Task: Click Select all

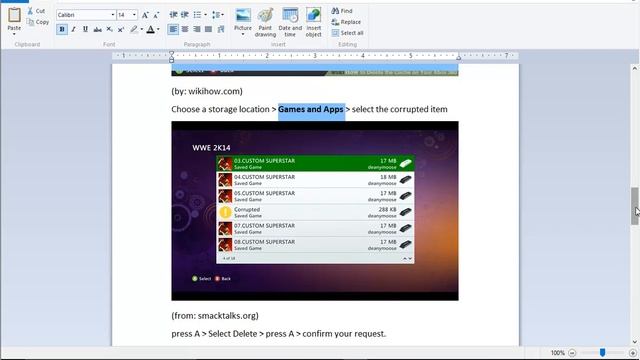Action: pos(347,33)
